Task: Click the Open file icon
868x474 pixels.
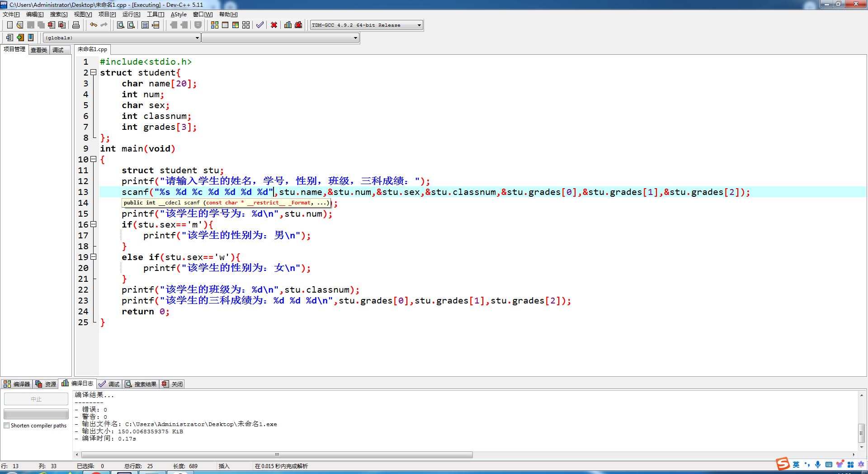Action: (x=20, y=25)
